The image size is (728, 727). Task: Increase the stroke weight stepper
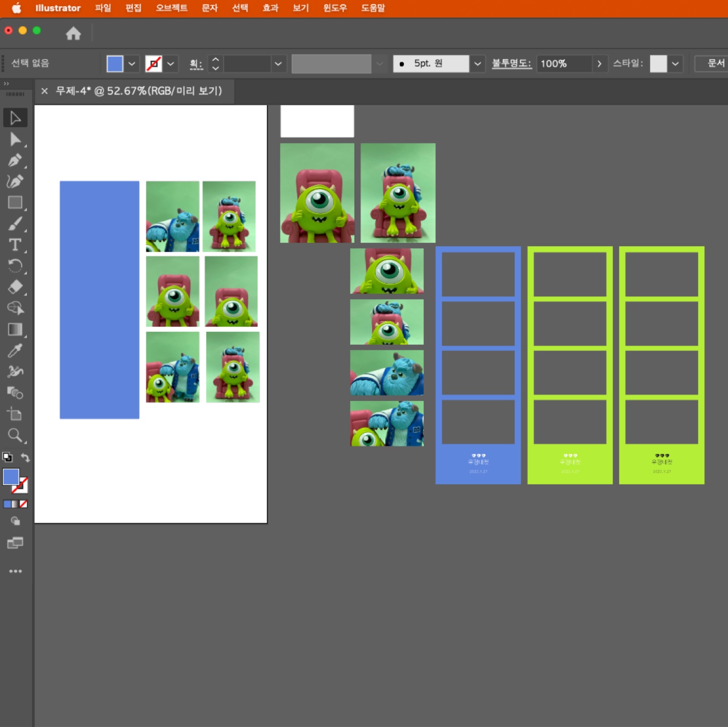coord(216,59)
